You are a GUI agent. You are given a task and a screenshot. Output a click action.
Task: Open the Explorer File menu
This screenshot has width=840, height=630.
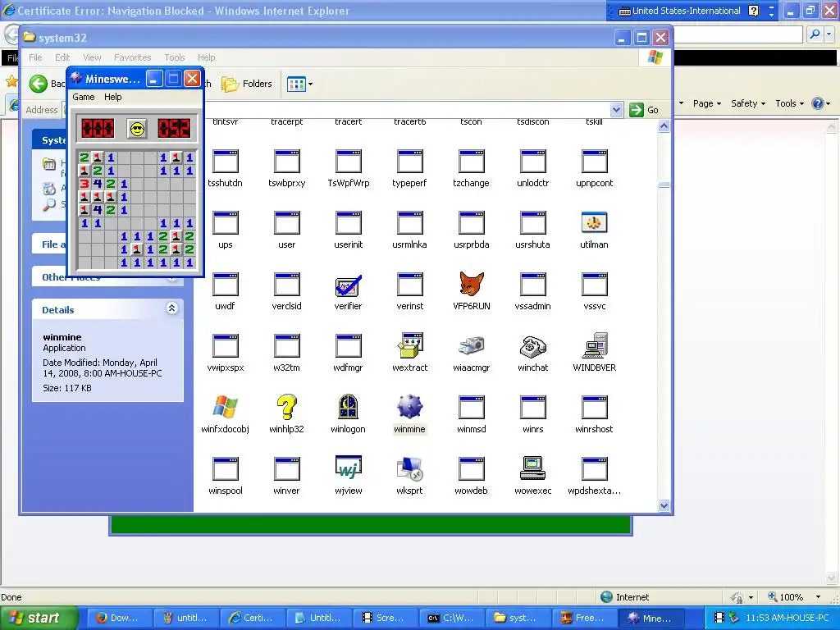point(35,57)
